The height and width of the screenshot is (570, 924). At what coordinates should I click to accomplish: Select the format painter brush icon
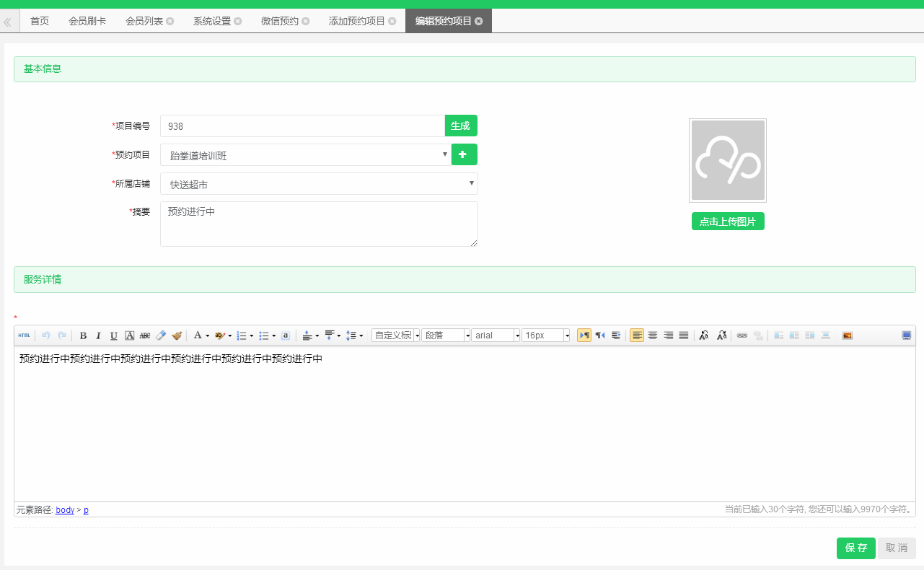pos(177,336)
